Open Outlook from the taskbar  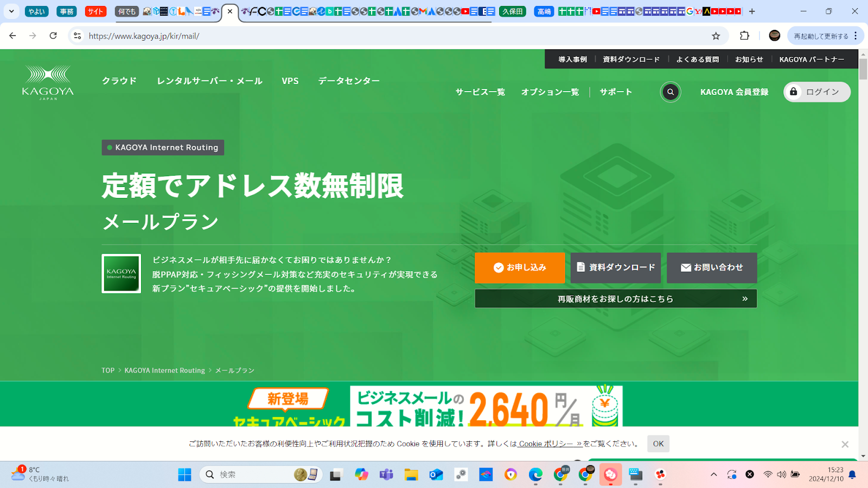[x=436, y=474]
